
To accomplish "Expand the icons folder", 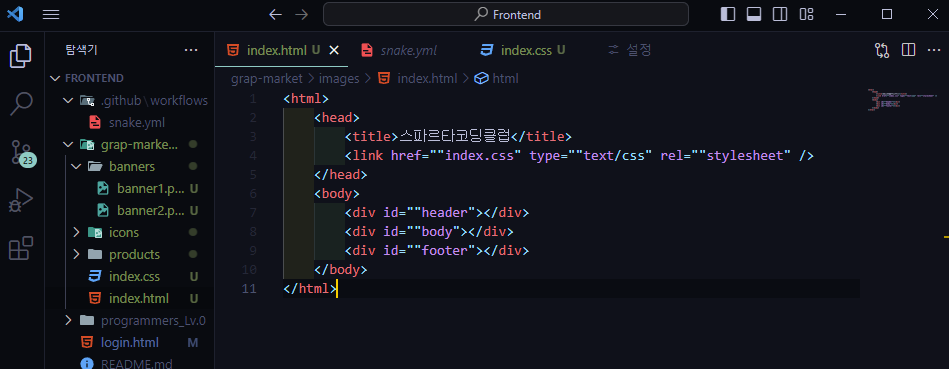I will [76, 232].
